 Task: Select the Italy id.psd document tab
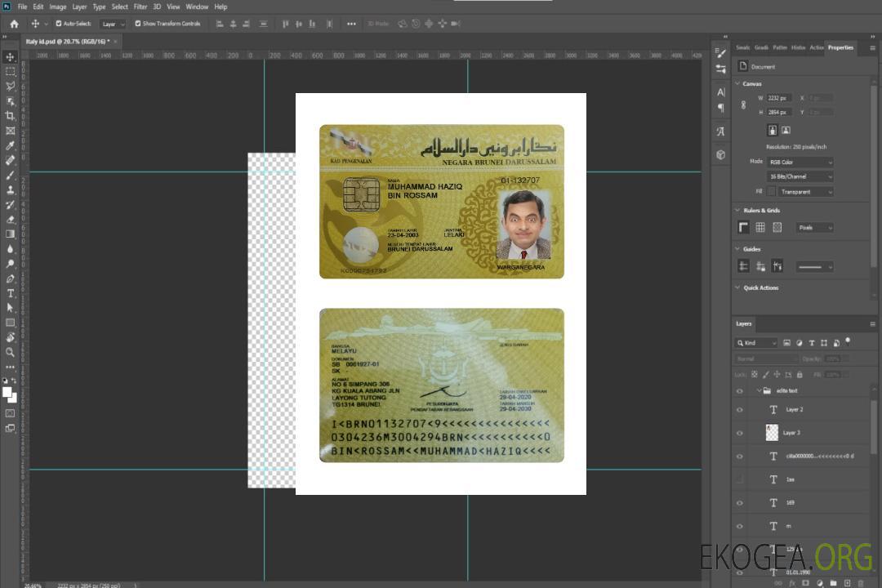point(69,41)
